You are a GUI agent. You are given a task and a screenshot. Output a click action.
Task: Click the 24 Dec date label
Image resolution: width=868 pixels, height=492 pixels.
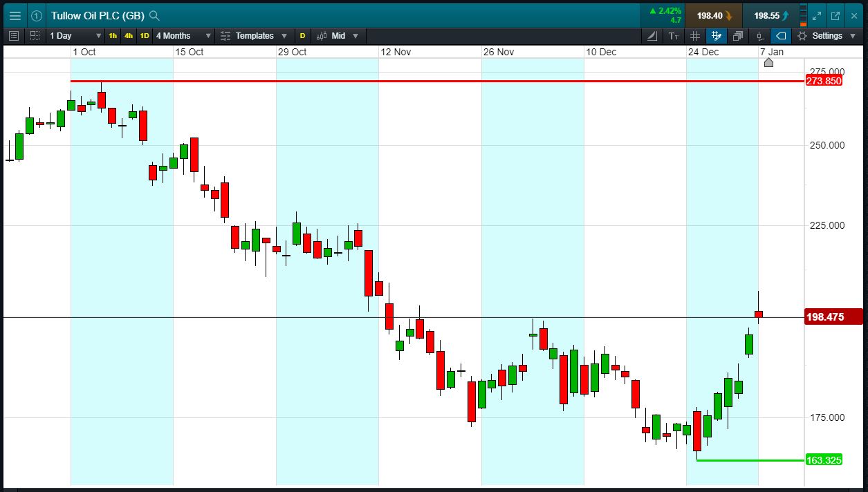coord(703,52)
